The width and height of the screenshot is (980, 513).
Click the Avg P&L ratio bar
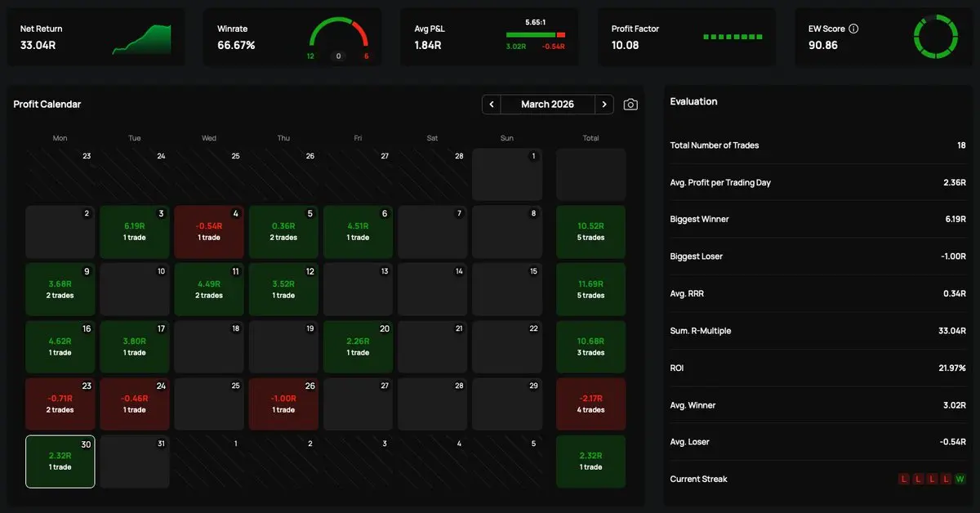pos(536,35)
